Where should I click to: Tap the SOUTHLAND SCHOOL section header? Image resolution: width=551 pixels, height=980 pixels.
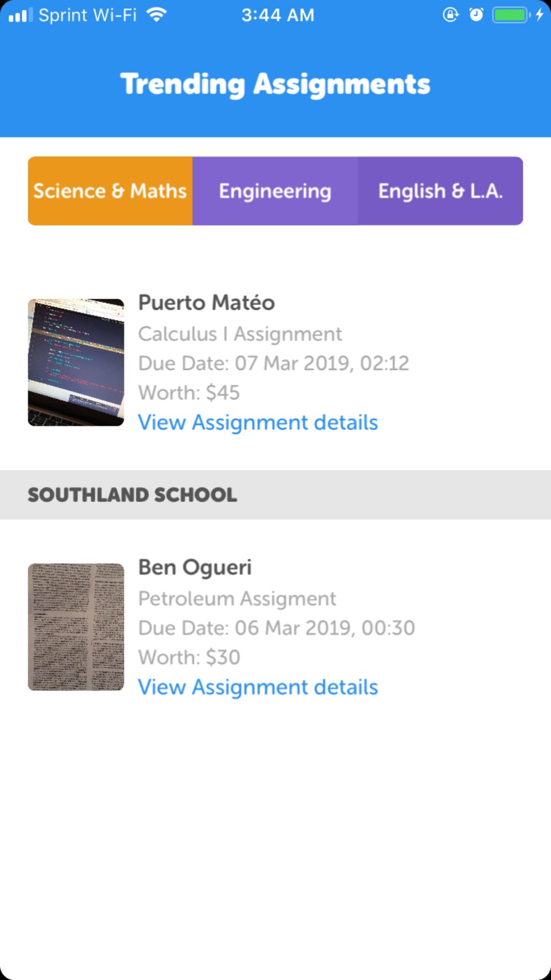[x=275, y=495]
